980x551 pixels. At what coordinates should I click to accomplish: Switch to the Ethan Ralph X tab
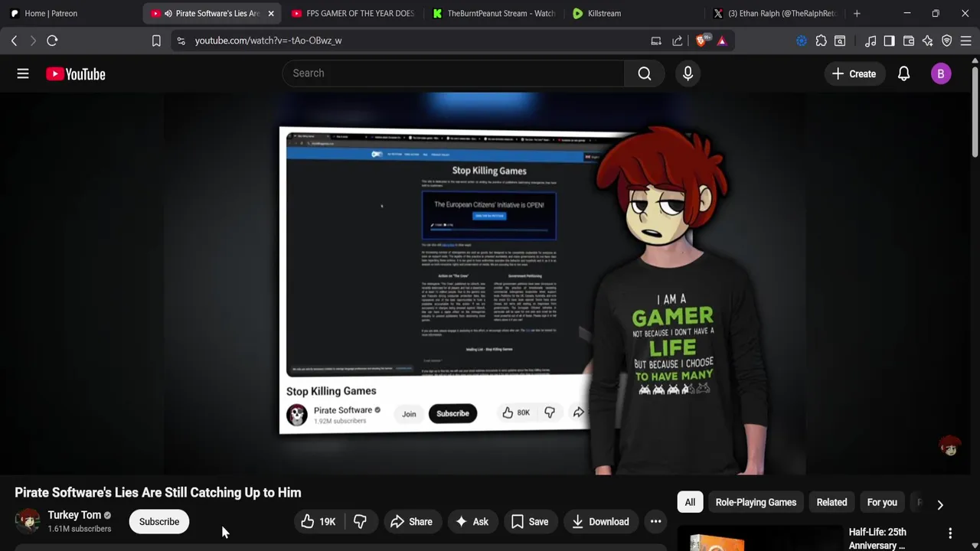(x=775, y=13)
